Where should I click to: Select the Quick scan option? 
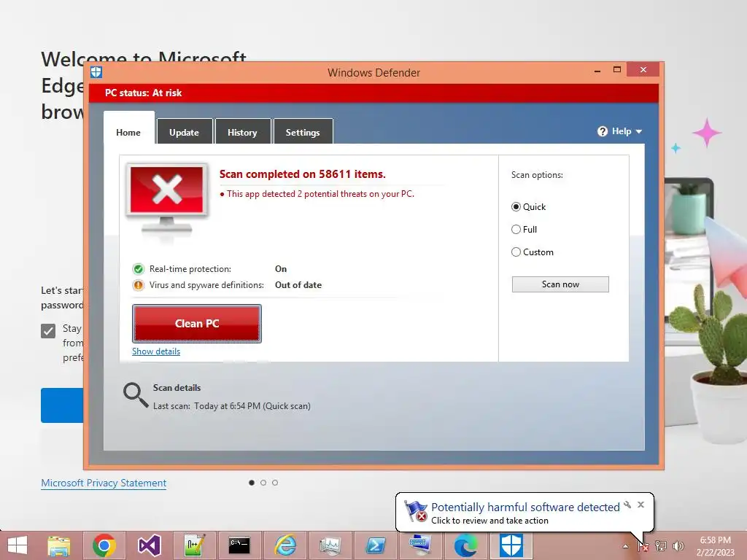516,206
